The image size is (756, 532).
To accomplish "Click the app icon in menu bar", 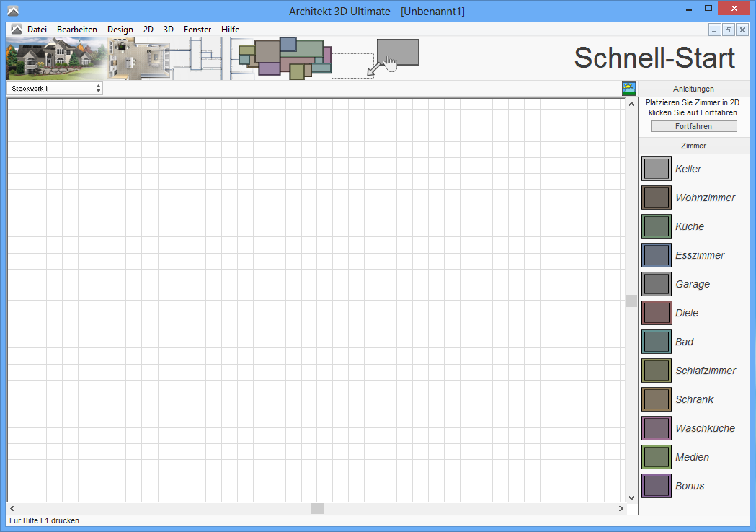I will (17, 30).
